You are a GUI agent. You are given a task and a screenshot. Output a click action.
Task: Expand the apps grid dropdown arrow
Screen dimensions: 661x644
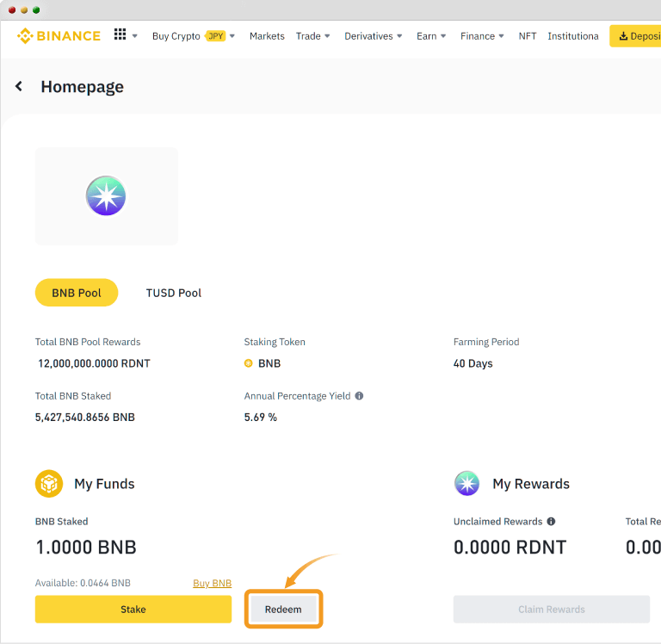pos(135,36)
